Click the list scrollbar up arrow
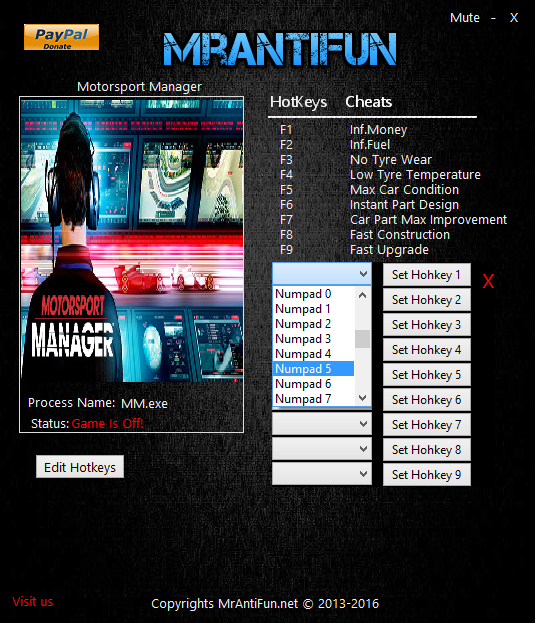 [362, 295]
